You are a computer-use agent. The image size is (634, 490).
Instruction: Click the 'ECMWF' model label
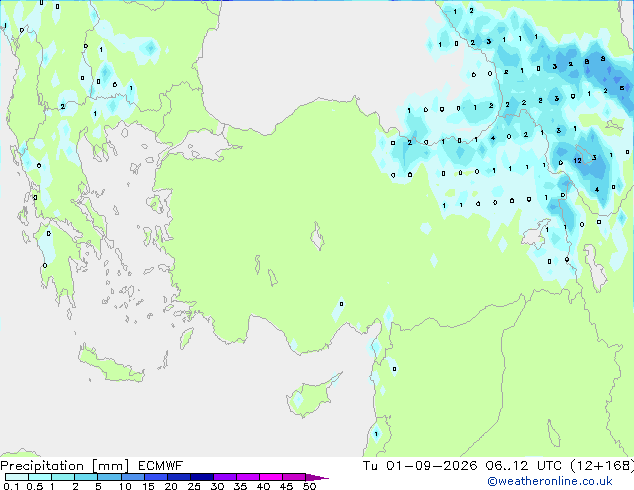tap(161, 466)
